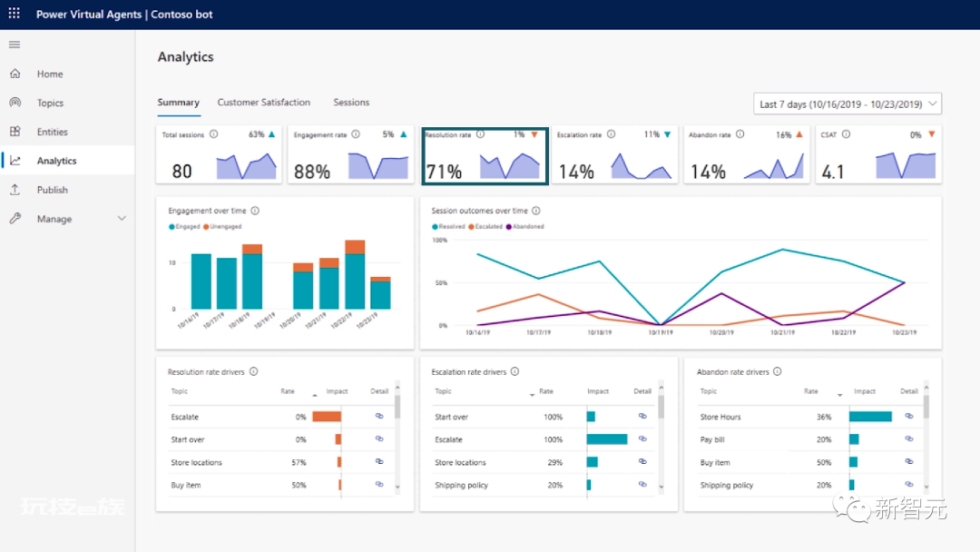Screen dimensions: 980x552
Task: Toggle Resolved legend in session outcomes
Action: 449,226
